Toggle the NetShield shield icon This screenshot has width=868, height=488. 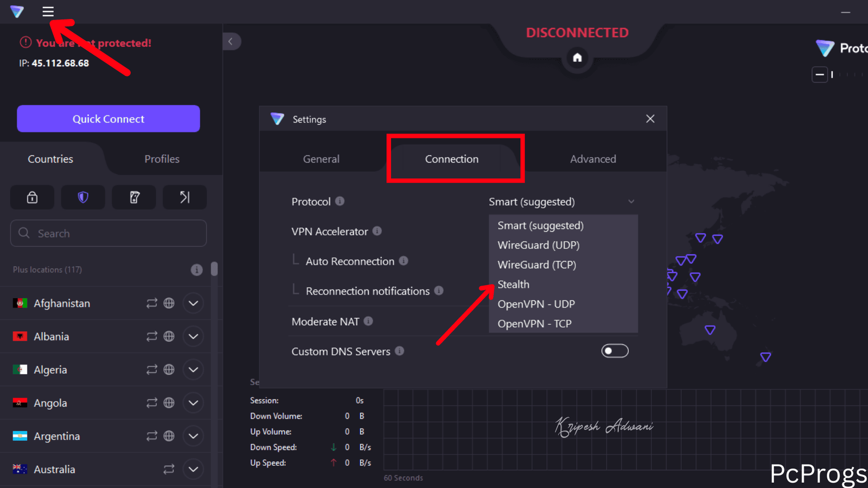(83, 197)
